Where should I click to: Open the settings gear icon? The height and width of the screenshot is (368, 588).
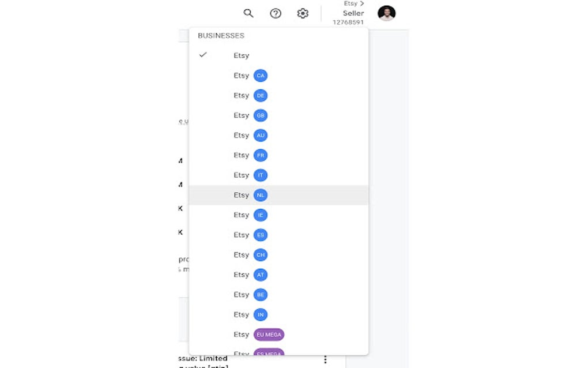point(303,13)
